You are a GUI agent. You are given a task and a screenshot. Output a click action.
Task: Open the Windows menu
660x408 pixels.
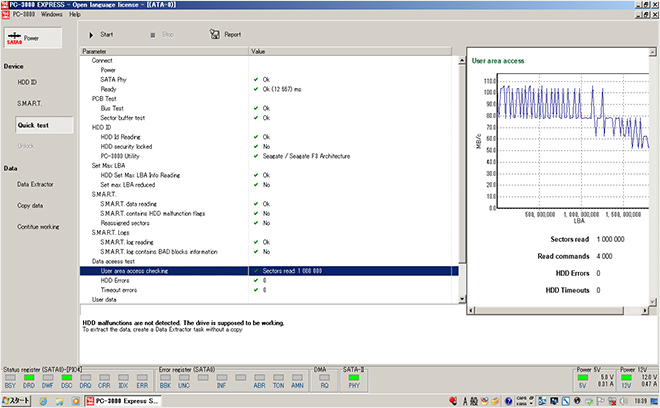51,14
